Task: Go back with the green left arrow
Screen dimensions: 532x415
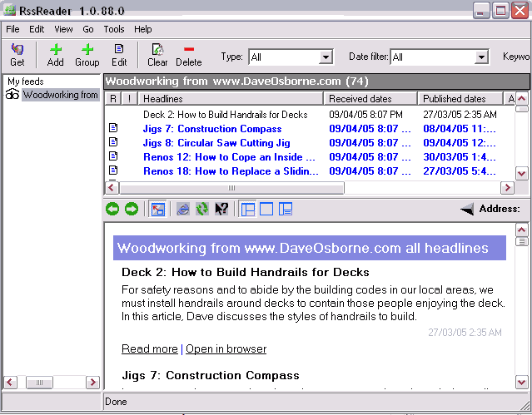Action: [x=112, y=209]
